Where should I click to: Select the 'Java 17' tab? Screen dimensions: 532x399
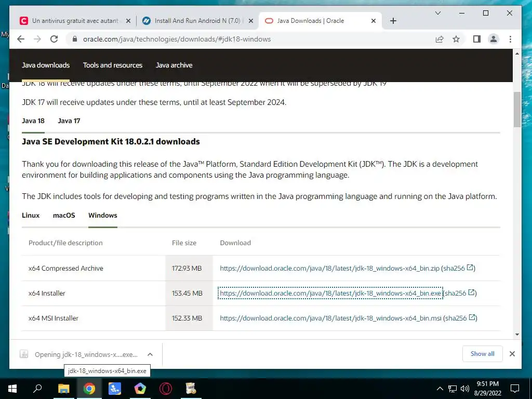pos(69,121)
